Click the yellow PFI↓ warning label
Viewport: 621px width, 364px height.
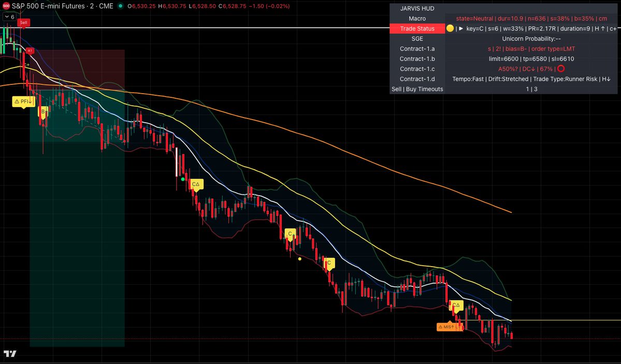(x=23, y=102)
